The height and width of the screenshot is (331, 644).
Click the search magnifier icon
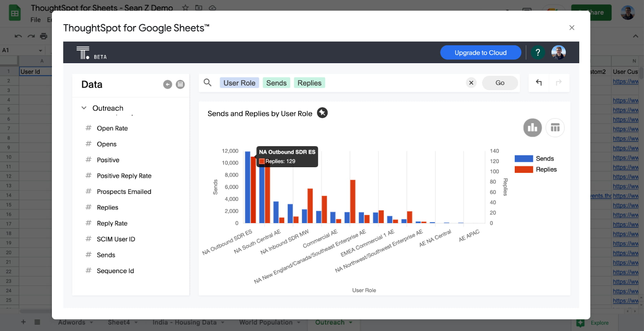point(207,82)
